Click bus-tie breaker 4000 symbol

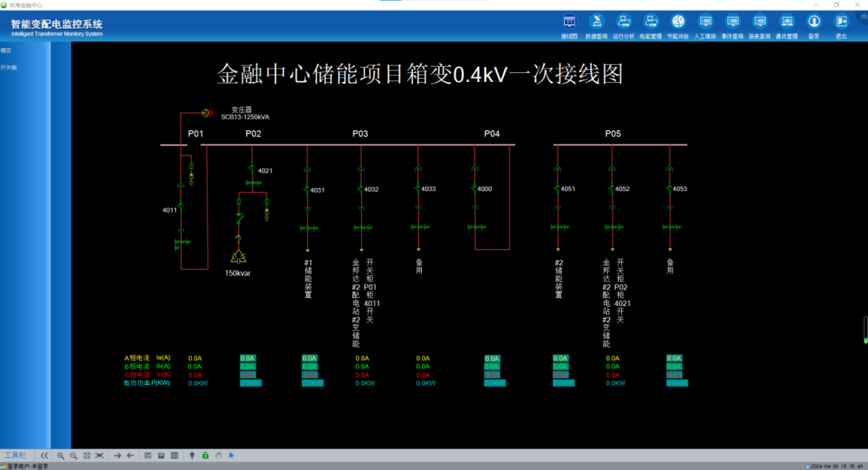pos(474,190)
